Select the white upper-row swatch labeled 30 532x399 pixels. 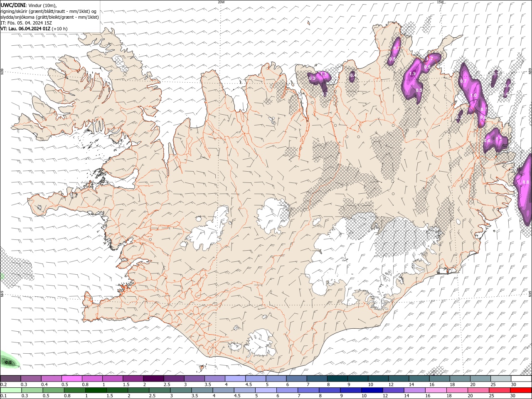click(522, 379)
